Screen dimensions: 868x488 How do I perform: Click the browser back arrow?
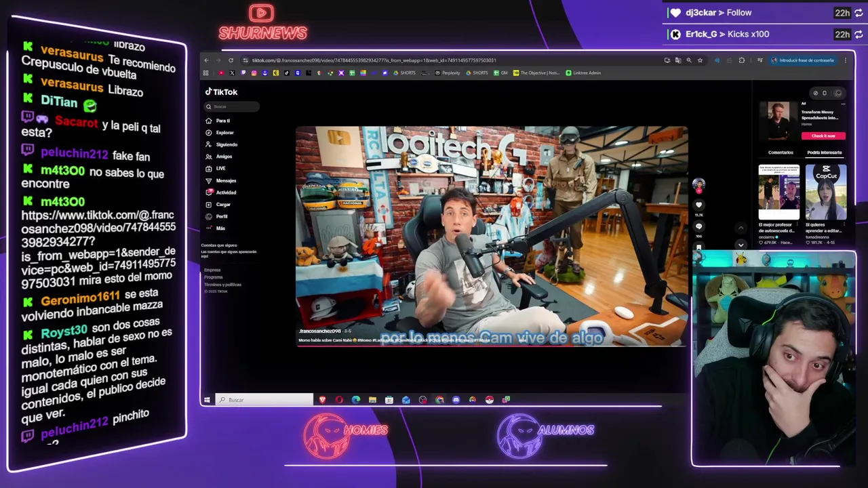[207, 60]
